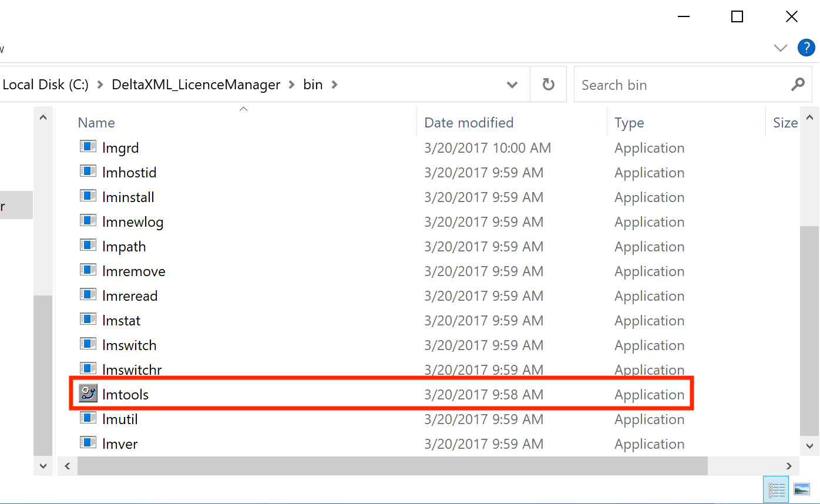Sort files by Date modified column header
The height and width of the screenshot is (504, 820).
469,123
